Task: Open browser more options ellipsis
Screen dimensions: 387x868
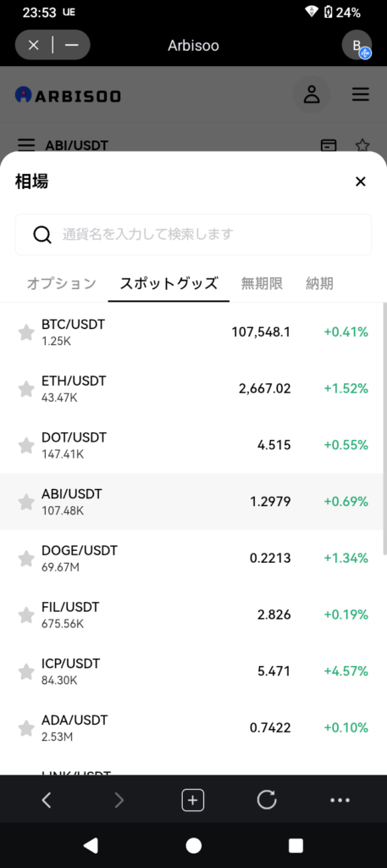Action: pos(340,800)
